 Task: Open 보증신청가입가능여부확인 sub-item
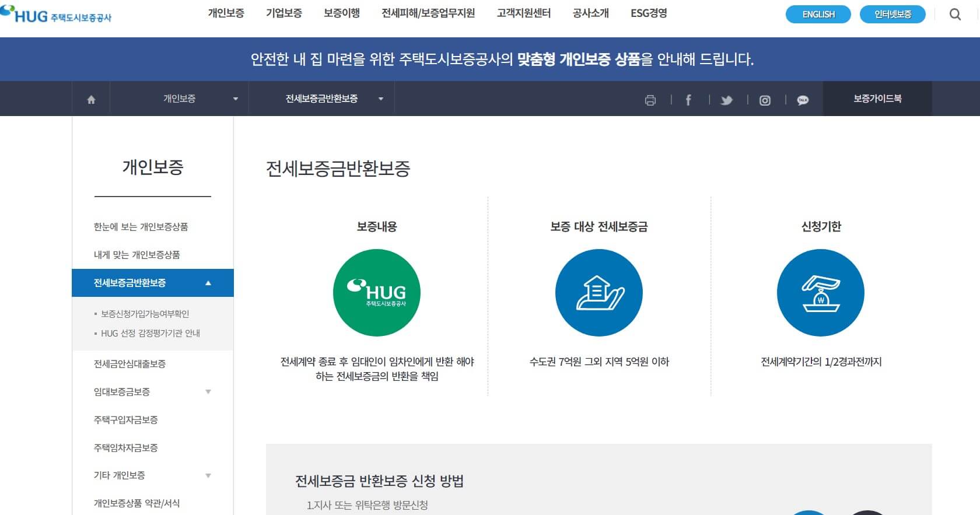(145, 314)
